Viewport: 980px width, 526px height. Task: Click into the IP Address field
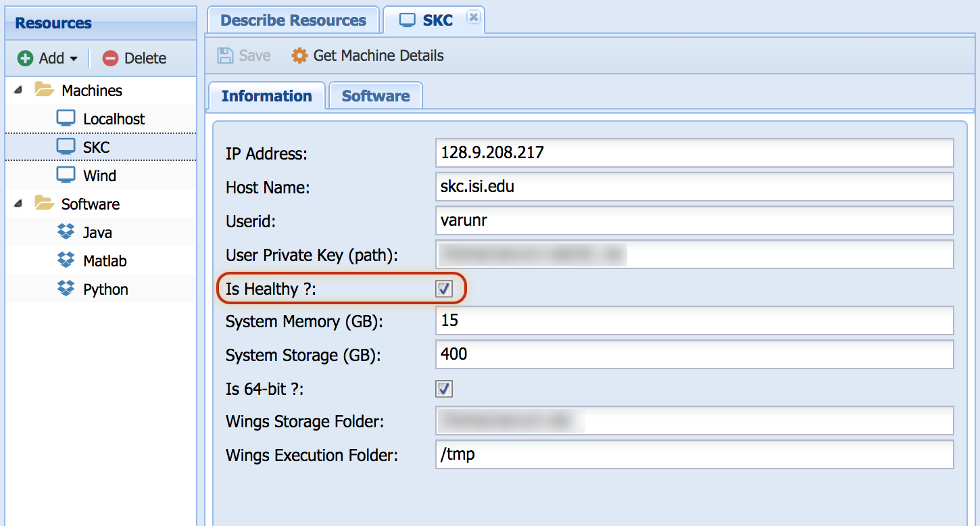694,153
